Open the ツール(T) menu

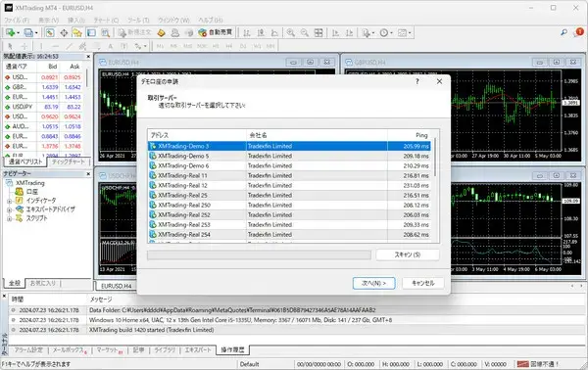(x=138, y=20)
